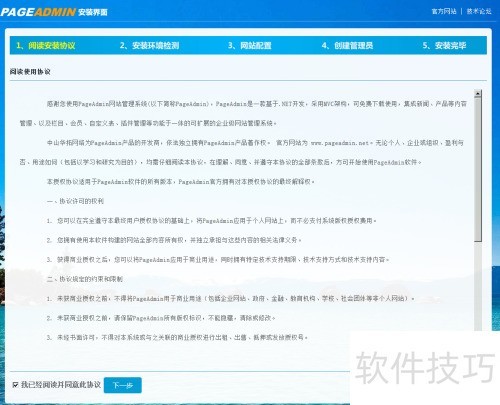500x405 pixels.
Task: Click the 一、协议许可的权利 section heading
Action: [75, 201]
